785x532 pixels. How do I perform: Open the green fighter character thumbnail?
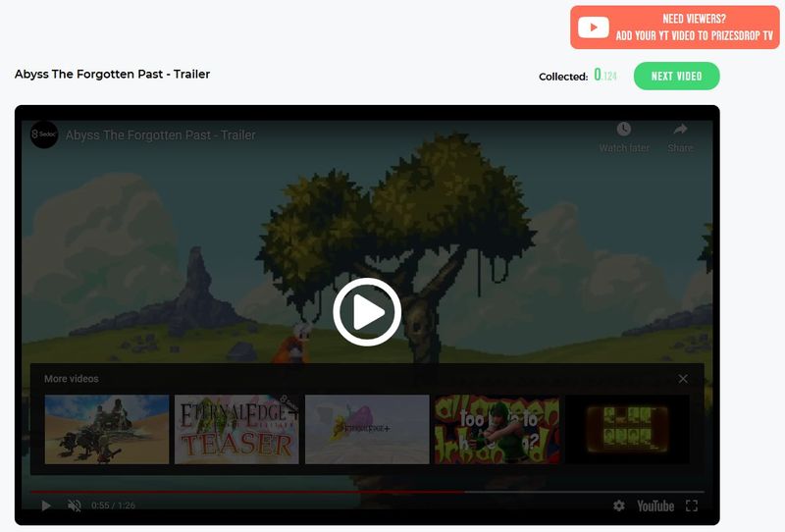pyautogui.click(x=497, y=429)
